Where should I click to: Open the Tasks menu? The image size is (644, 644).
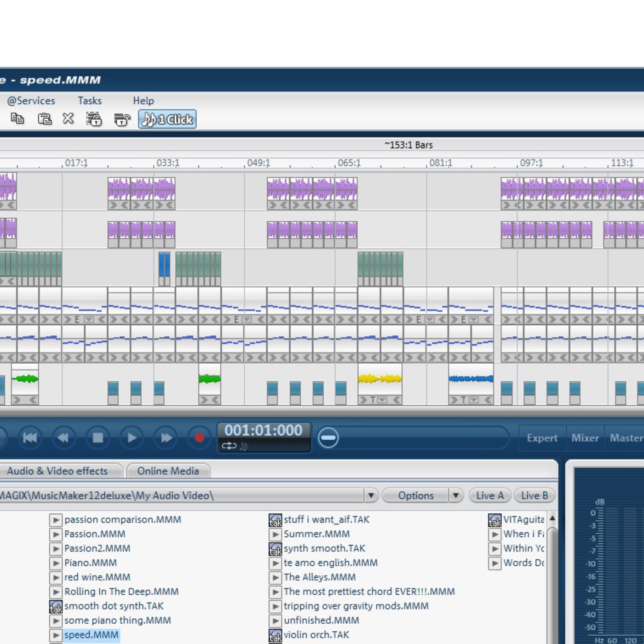point(90,101)
